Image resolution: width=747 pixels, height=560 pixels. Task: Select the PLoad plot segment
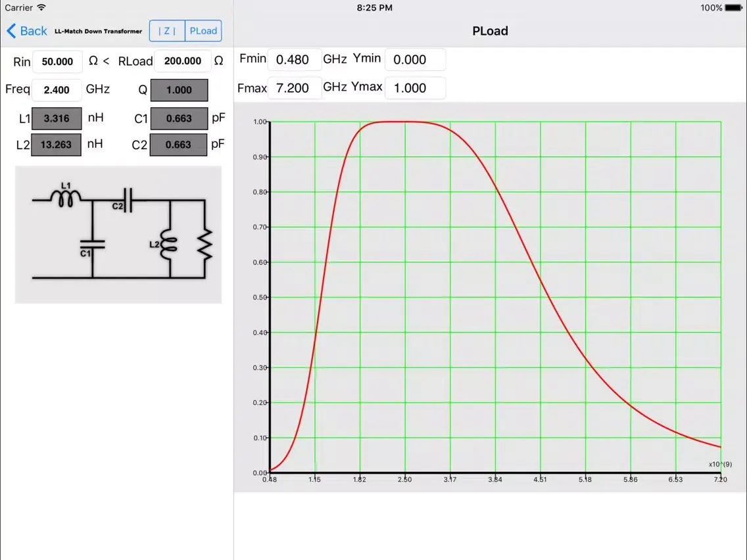pos(203,31)
